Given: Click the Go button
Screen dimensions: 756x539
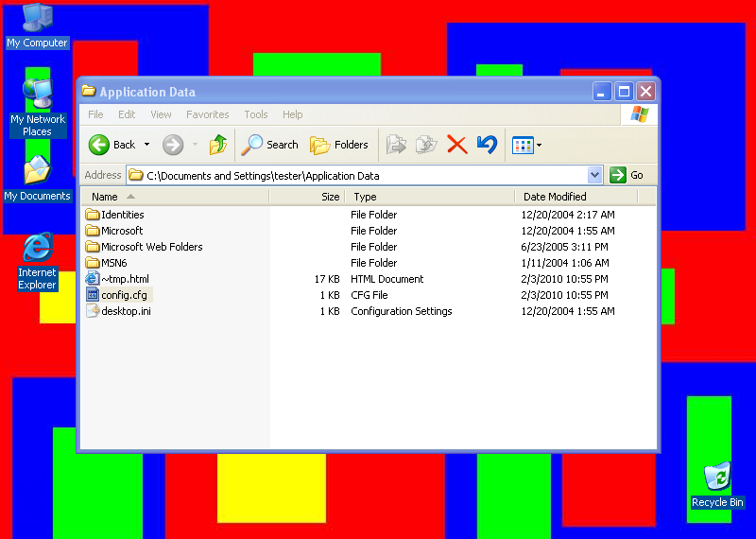Looking at the screenshot, I should click(x=627, y=175).
